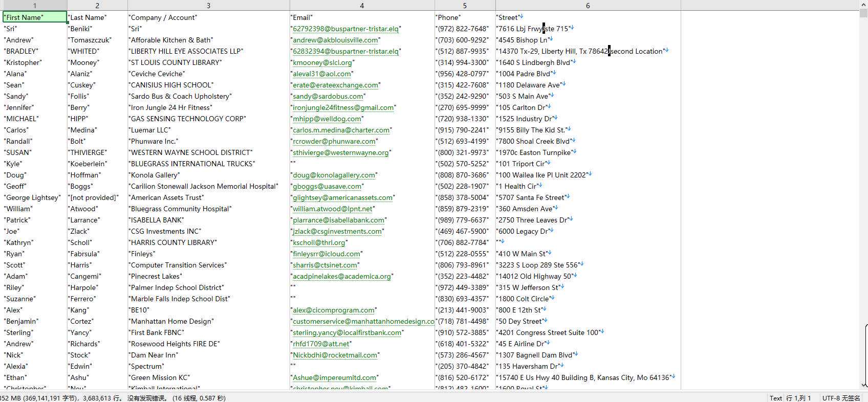The width and height of the screenshot is (868, 402).
Task: Click "LIBERTY HILL EYE ASSOCIATES LLP" company cell
Action: (x=208, y=51)
